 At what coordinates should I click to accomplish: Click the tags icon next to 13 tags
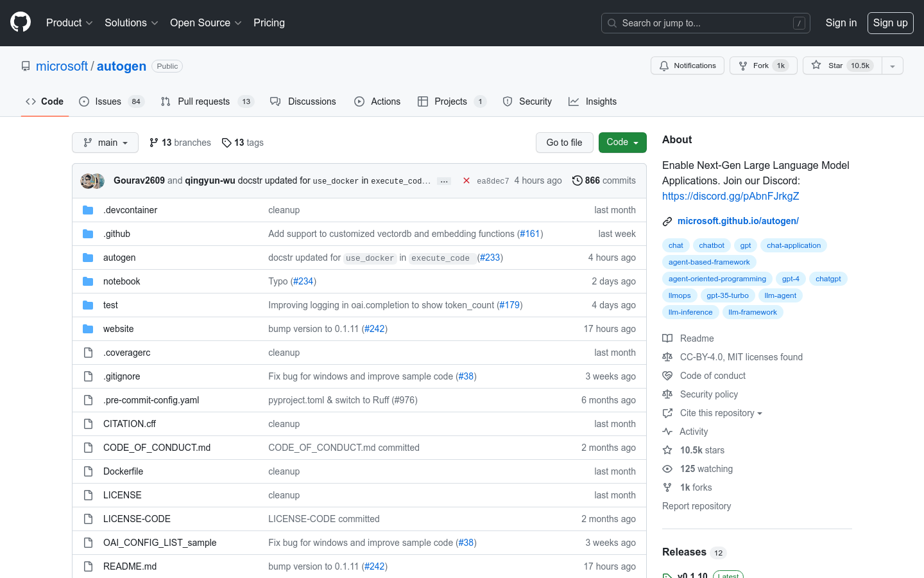coord(227,143)
